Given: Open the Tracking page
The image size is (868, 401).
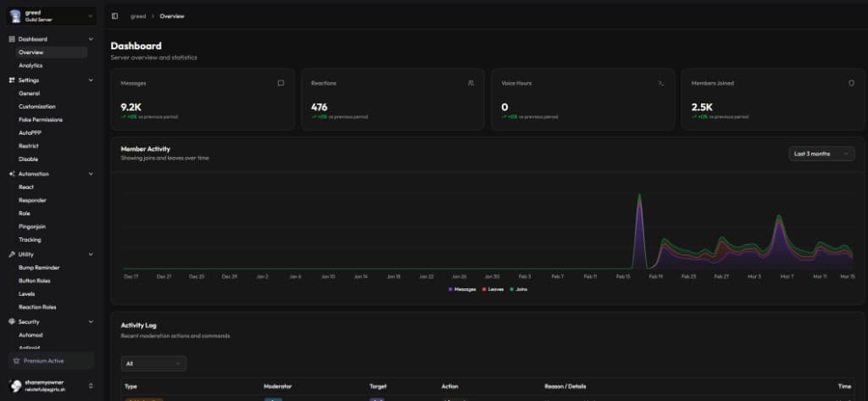Looking at the screenshot, I should click(x=30, y=240).
